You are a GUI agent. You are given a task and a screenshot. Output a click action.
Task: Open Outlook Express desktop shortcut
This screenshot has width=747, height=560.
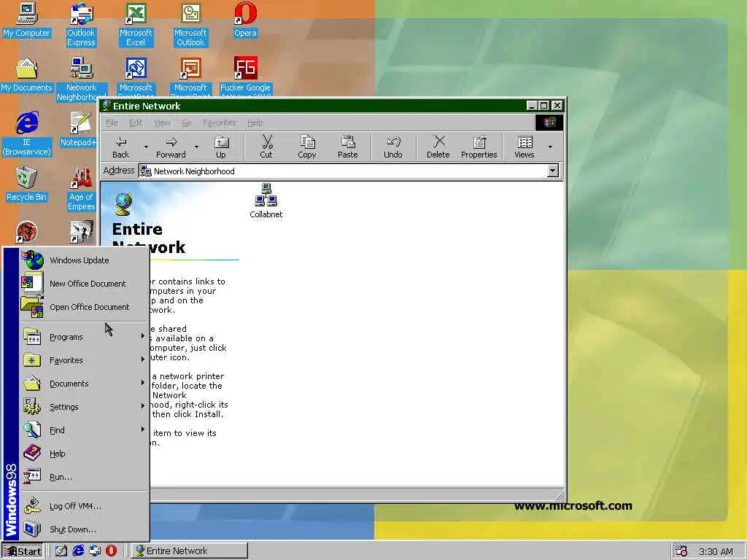(x=81, y=24)
